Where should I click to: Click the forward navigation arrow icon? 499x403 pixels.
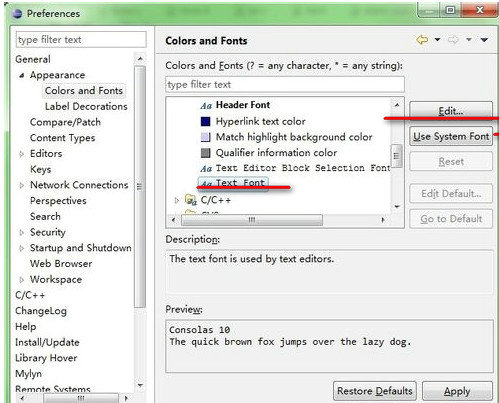(x=453, y=40)
